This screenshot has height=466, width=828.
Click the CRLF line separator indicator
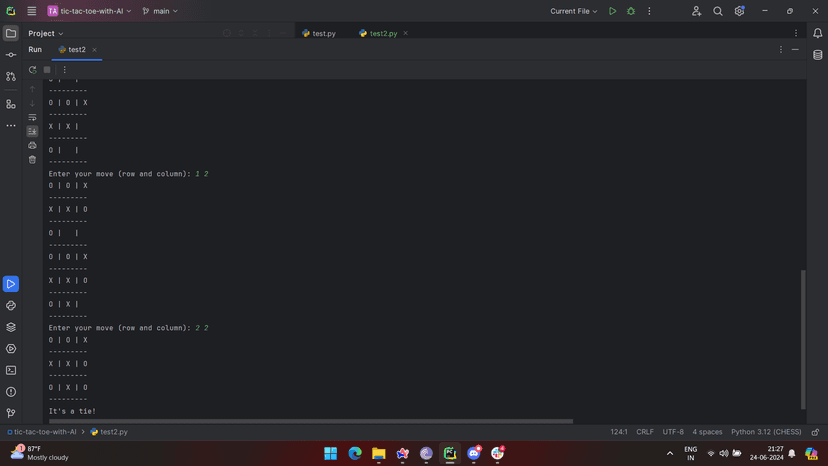pos(645,432)
